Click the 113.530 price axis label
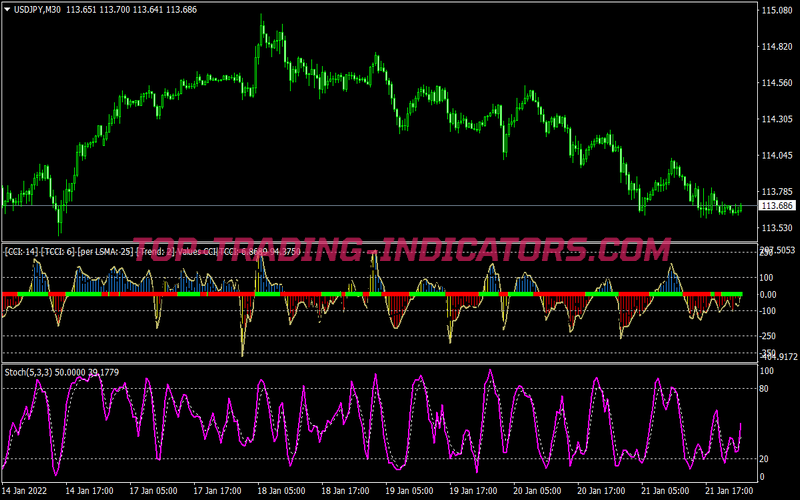 pyautogui.click(x=777, y=228)
